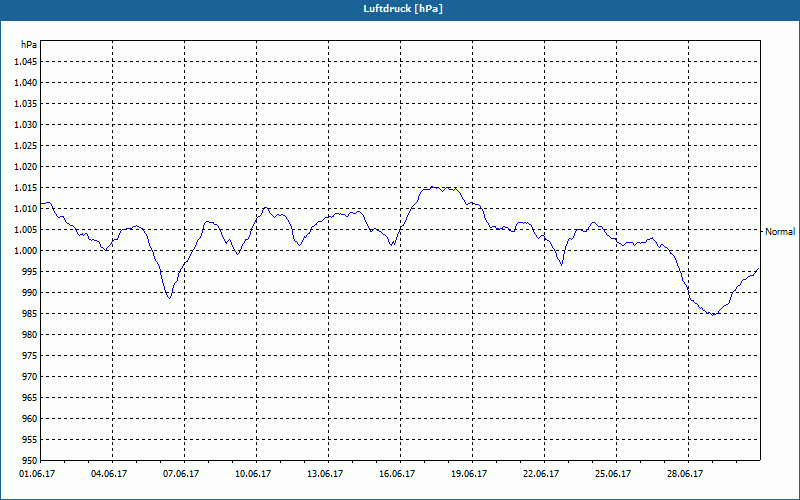Select the 1.020 axis value
The width and height of the screenshot is (800, 500).
point(26,167)
